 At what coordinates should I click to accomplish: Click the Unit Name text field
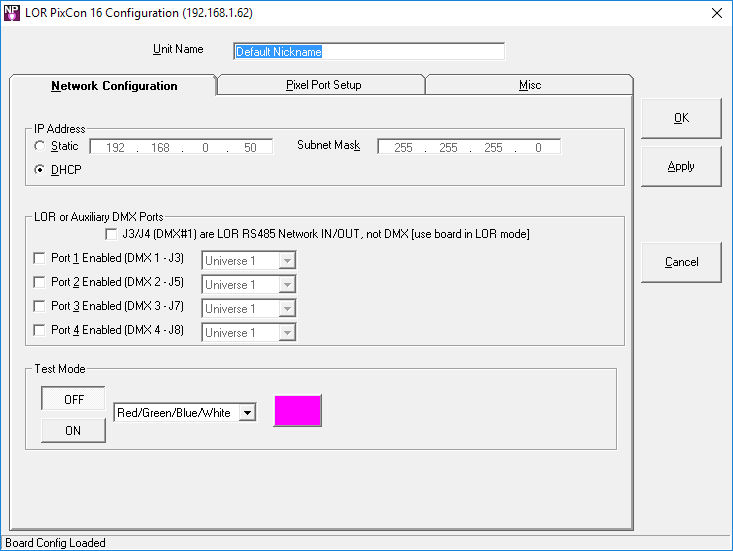pyautogui.click(x=368, y=51)
